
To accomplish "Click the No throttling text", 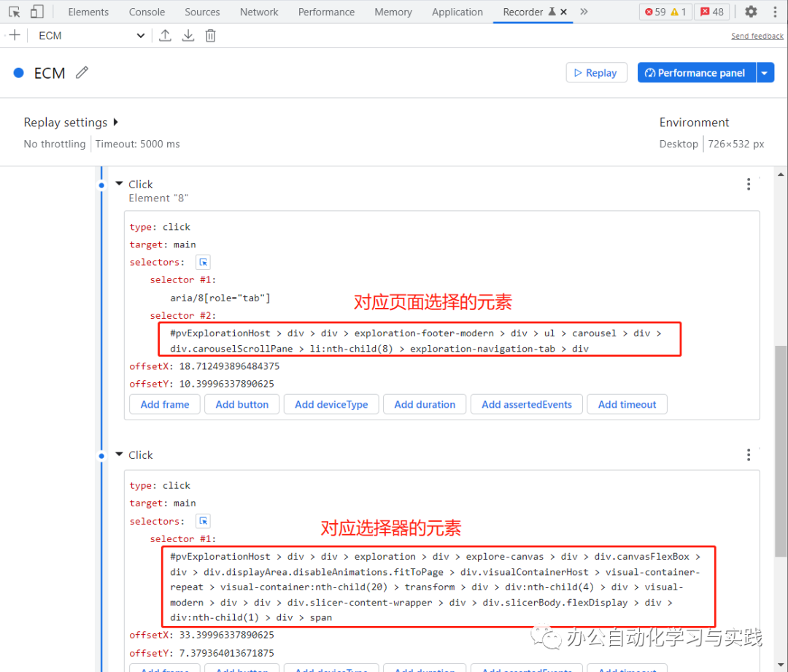I will 55,144.
